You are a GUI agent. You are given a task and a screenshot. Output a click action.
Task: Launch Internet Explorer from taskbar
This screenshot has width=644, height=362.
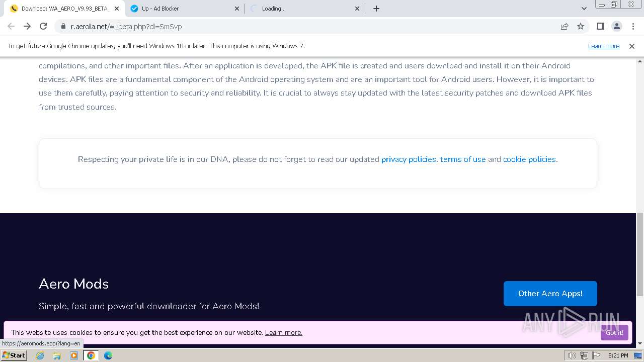point(40,355)
